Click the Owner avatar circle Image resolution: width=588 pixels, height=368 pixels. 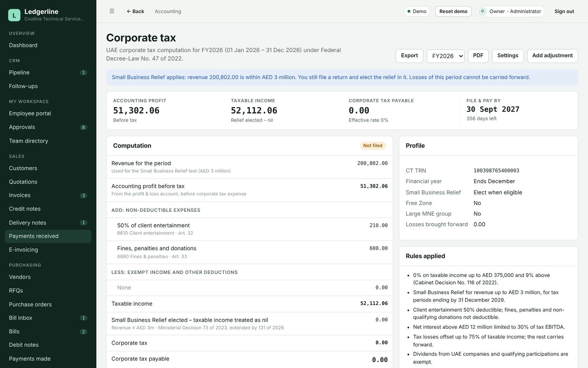[x=482, y=11]
